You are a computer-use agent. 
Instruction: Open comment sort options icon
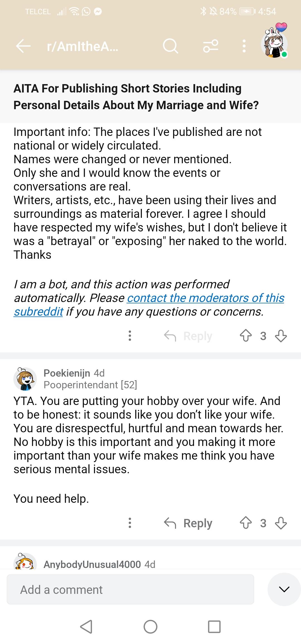211,46
